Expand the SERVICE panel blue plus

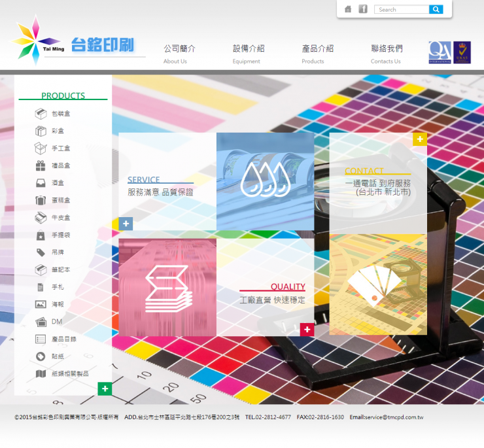click(x=126, y=224)
